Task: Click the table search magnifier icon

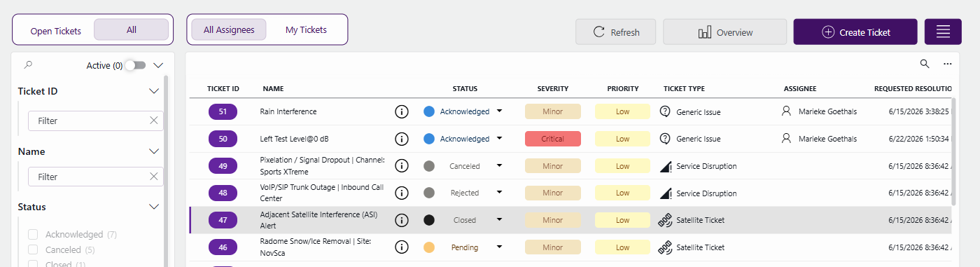Action: (925, 64)
